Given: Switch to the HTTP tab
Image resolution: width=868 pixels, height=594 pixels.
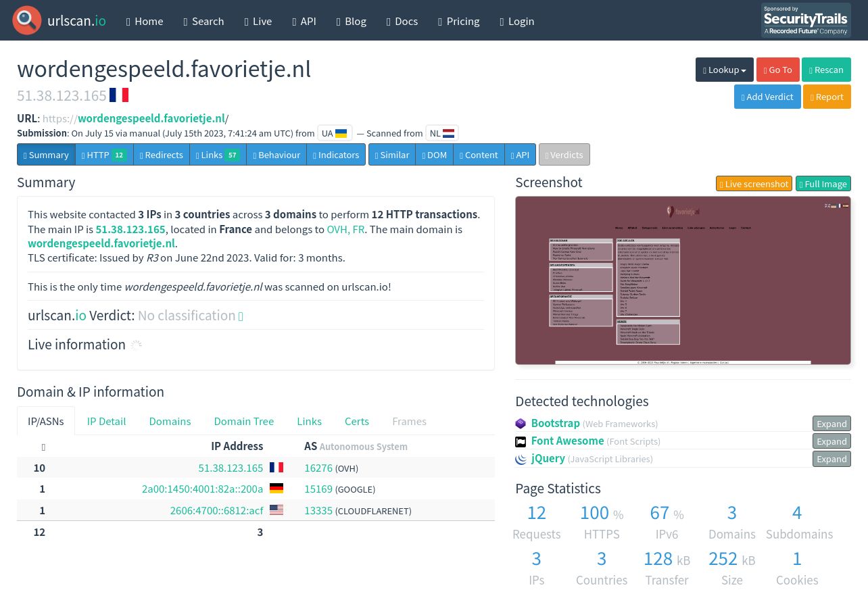Looking at the screenshot, I should (x=104, y=155).
